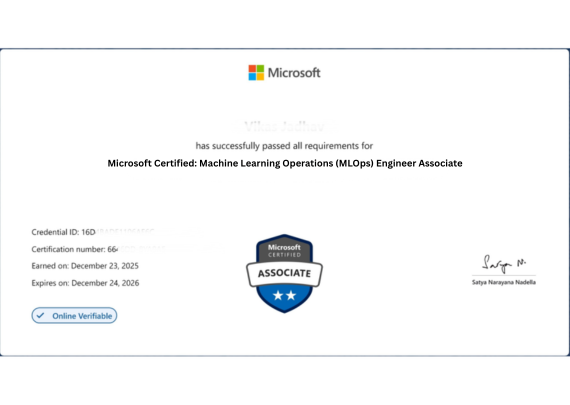Click the Online Verifiable badge button
Screen dimensions: 570x405
(x=74, y=316)
